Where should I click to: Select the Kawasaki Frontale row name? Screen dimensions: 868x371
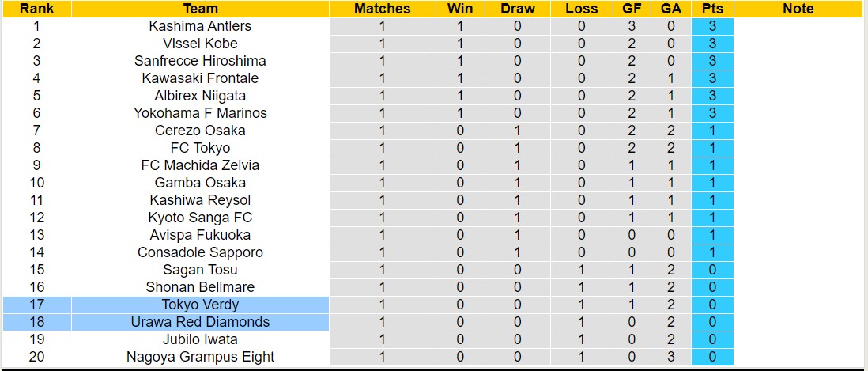200,78
